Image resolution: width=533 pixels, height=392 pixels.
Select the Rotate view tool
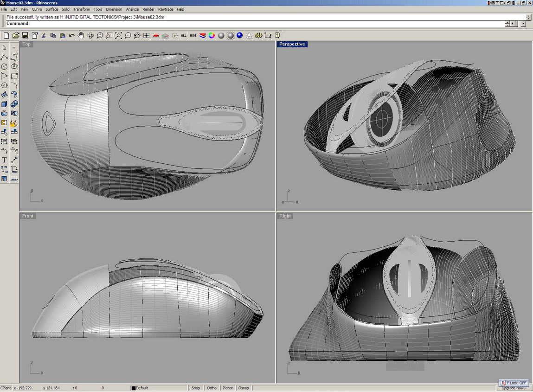click(90, 35)
